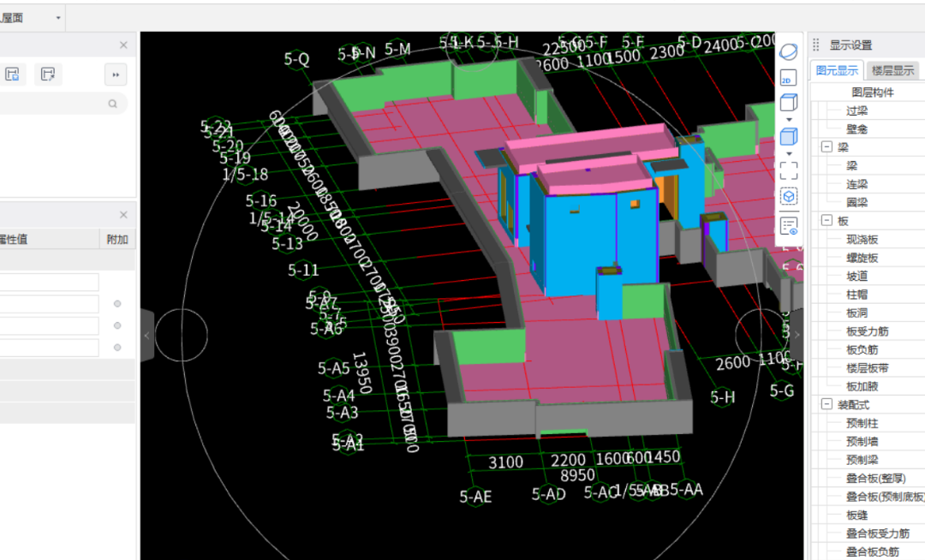Click the zoom-to-extents dashed frame icon

tap(789, 171)
